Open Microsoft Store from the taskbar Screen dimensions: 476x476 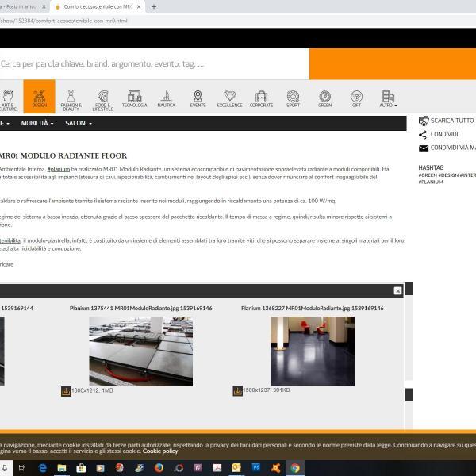[x=81, y=468]
